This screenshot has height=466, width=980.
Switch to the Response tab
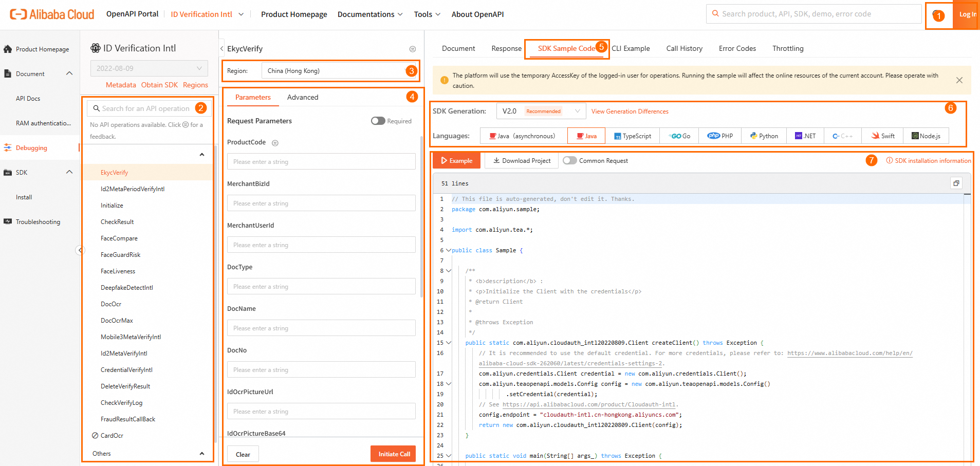coord(506,48)
